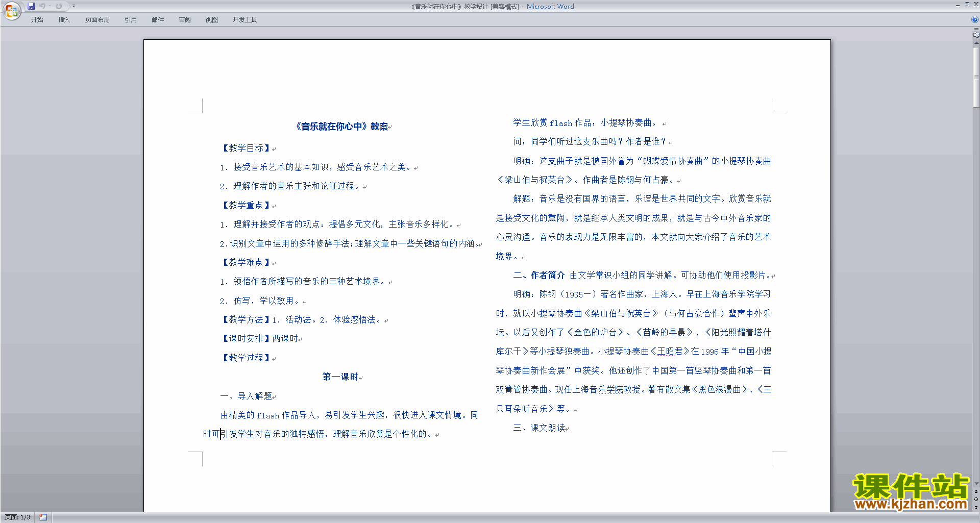Click the line 由精美的 flash 作品导入
980x523 pixels.
pos(349,415)
